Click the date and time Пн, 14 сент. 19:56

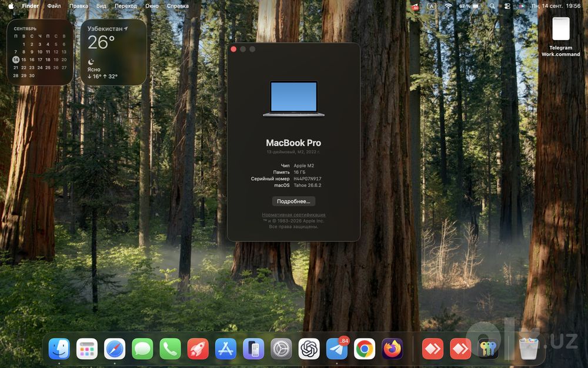(556, 6)
